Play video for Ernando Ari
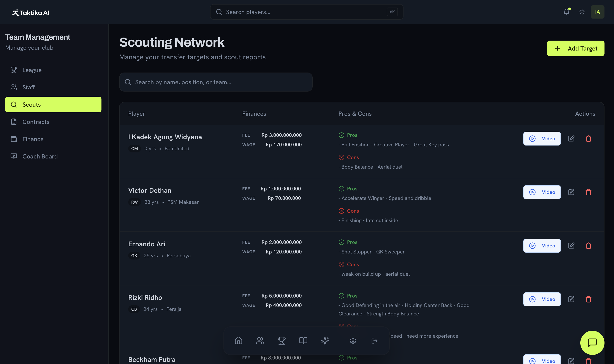614x364 pixels. (x=542, y=245)
